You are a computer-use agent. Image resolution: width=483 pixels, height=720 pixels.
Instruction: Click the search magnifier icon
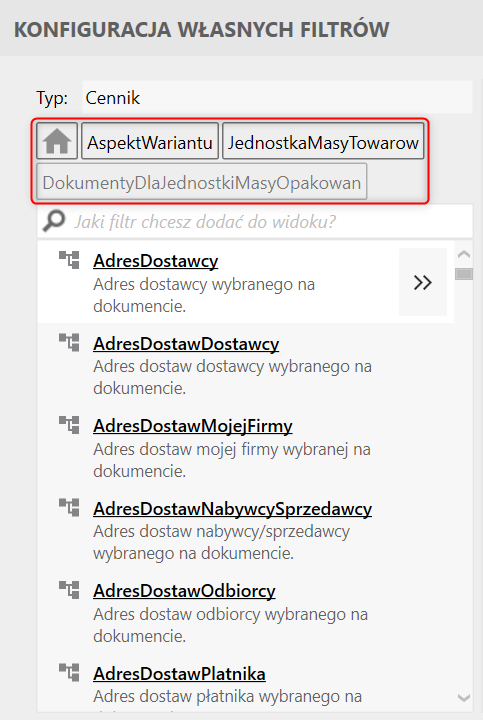54,221
